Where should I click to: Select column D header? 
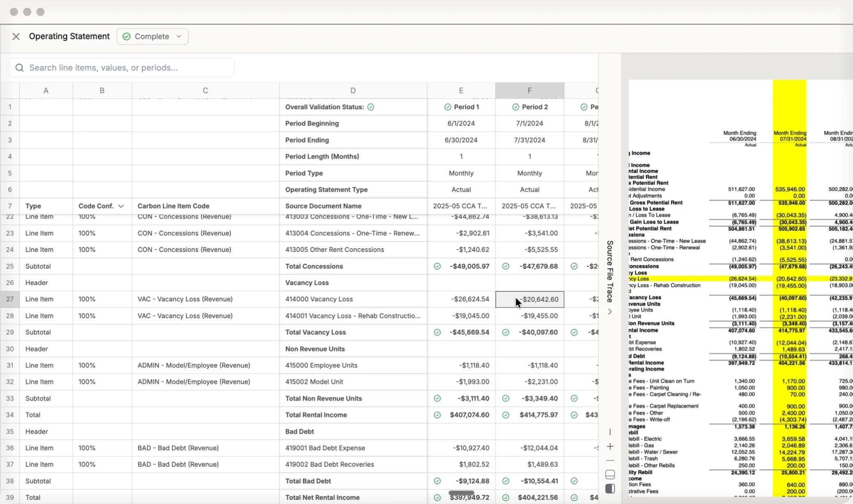point(353,91)
